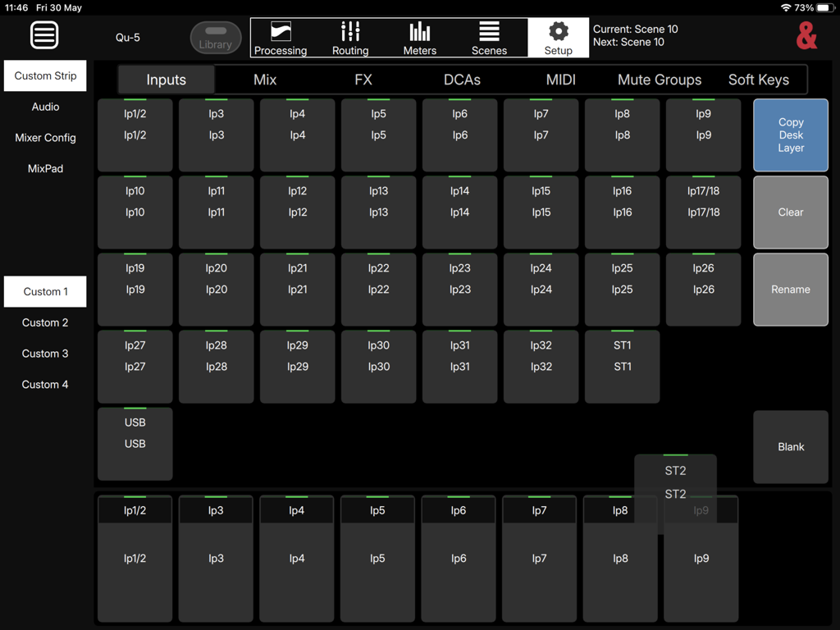Open the Setup gear view
The width and height of the screenshot is (840, 630).
[x=559, y=38]
